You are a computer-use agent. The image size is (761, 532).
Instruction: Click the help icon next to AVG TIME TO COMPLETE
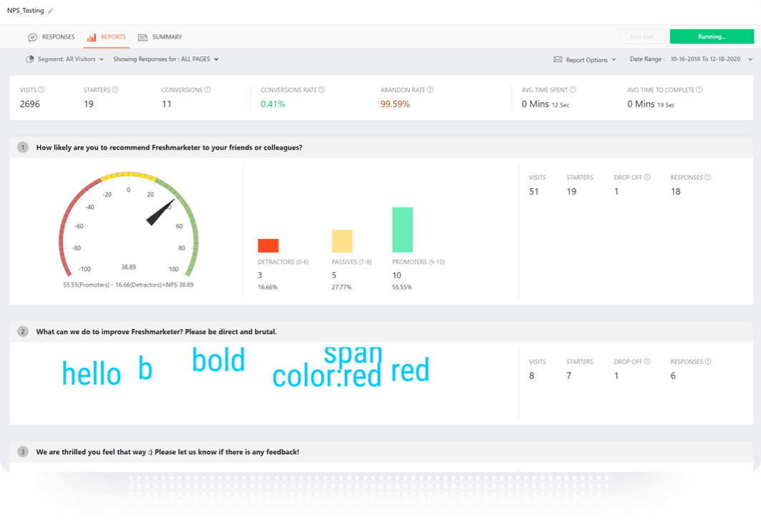[699, 90]
